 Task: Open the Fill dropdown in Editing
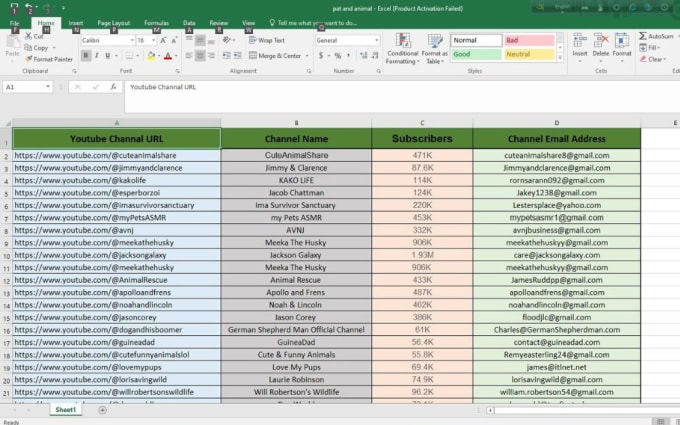click(650, 48)
